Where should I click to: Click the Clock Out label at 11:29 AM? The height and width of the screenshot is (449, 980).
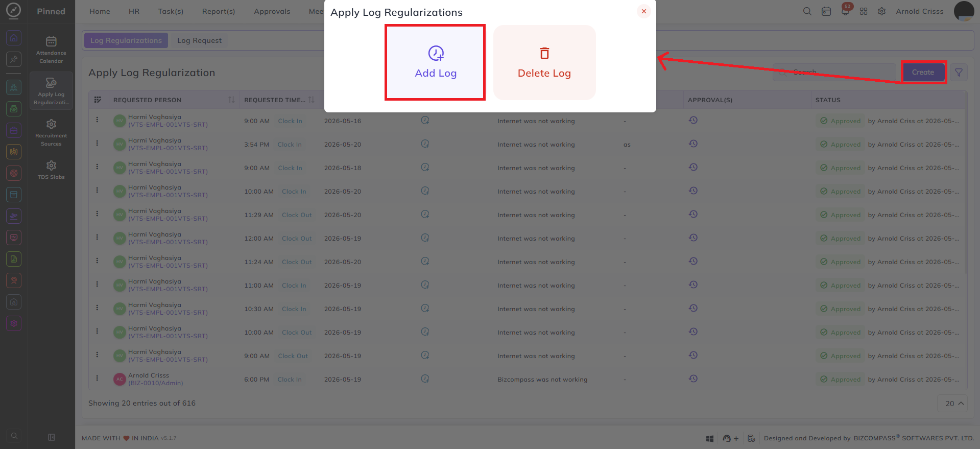(297, 215)
